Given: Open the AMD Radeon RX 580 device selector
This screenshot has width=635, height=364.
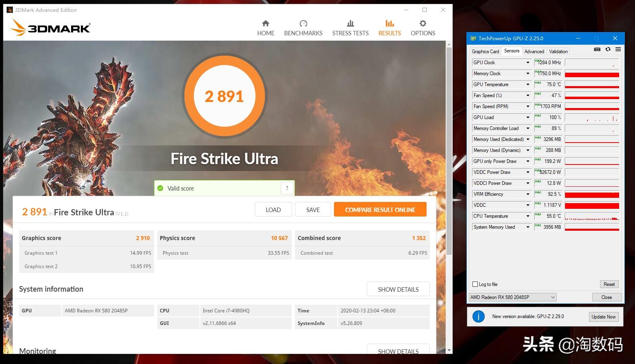Looking at the screenshot, I should tap(512, 297).
